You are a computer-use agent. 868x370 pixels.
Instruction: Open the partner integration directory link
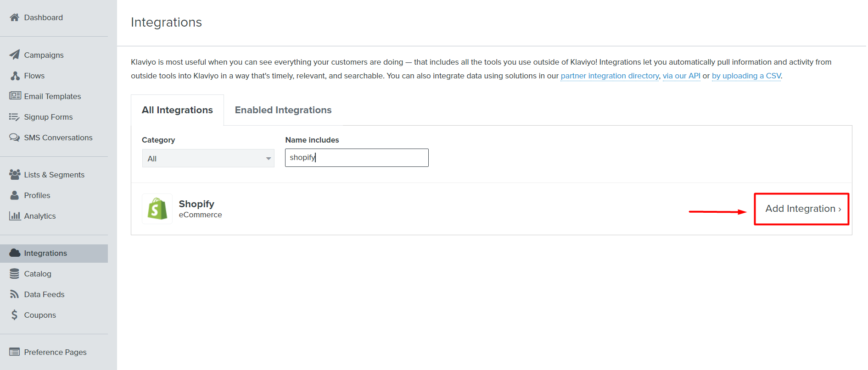coord(609,76)
